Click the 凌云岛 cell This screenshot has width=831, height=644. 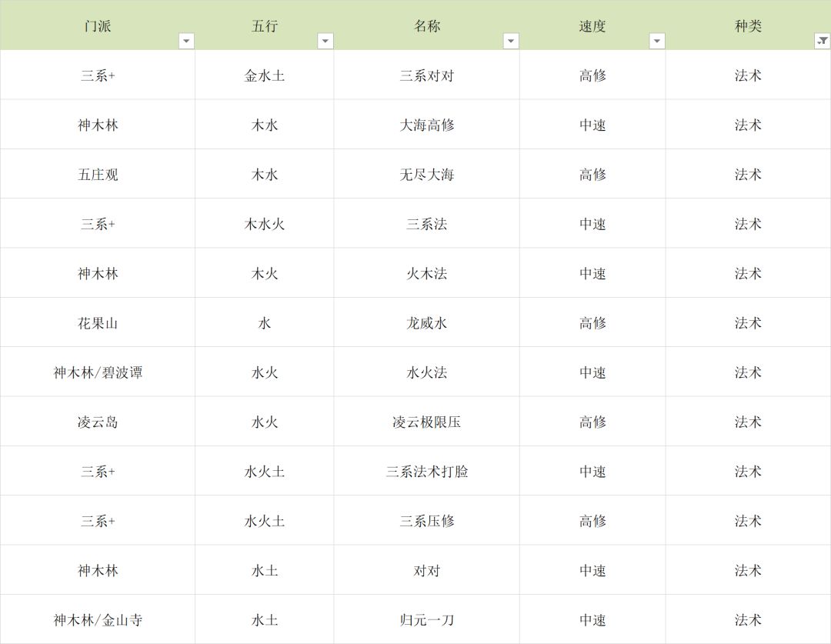tap(98, 422)
